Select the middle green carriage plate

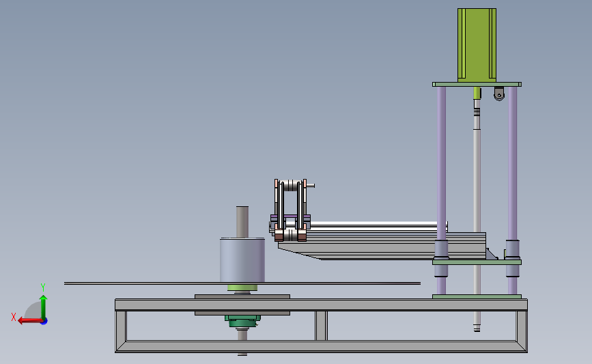tap(477, 262)
